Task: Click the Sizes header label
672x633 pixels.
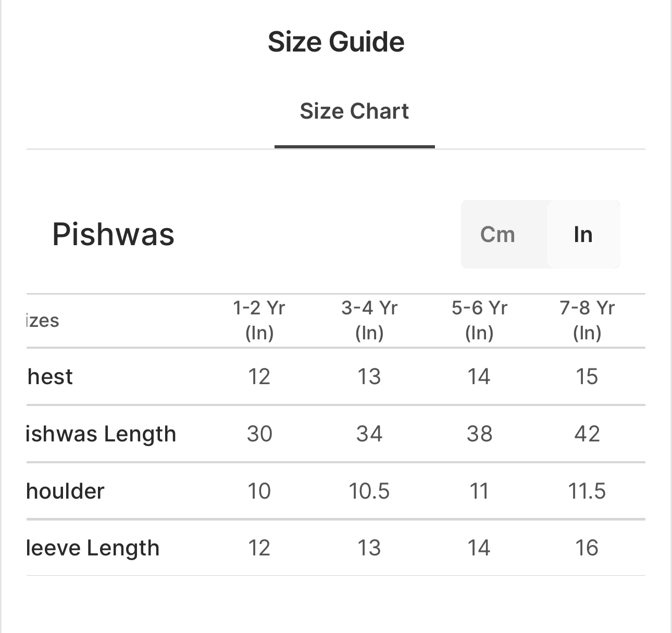Action: (x=43, y=321)
